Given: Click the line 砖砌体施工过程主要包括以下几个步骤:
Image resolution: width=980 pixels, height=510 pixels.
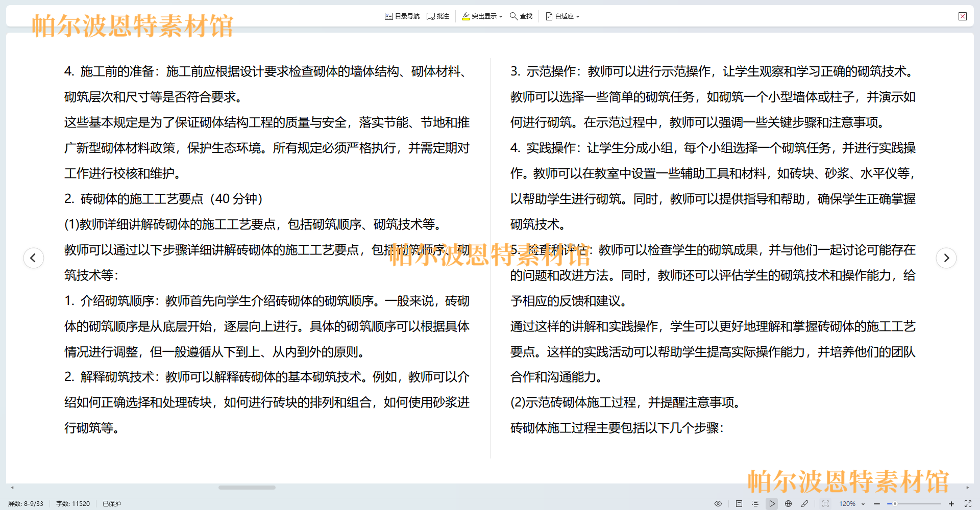Looking at the screenshot, I should click(x=617, y=428).
